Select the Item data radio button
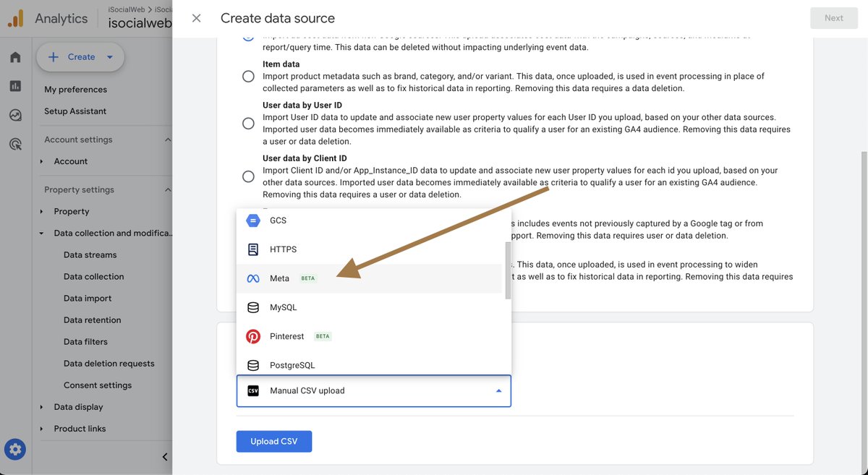 (248, 76)
